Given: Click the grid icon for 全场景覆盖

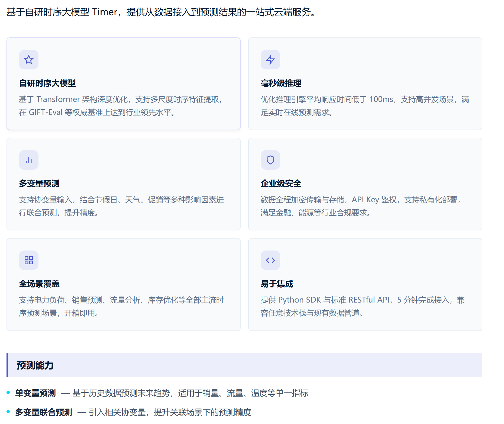Looking at the screenshot, I should tap(29, 260).
